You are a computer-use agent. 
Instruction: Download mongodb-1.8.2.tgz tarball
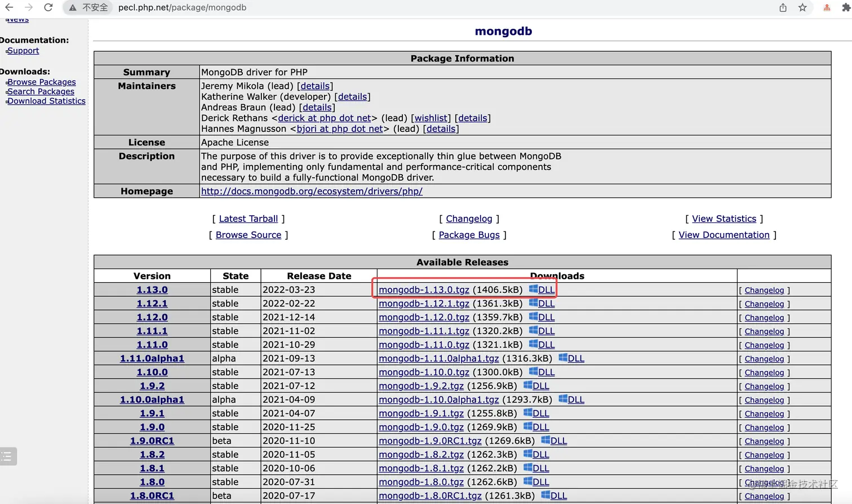pos(421,454)
